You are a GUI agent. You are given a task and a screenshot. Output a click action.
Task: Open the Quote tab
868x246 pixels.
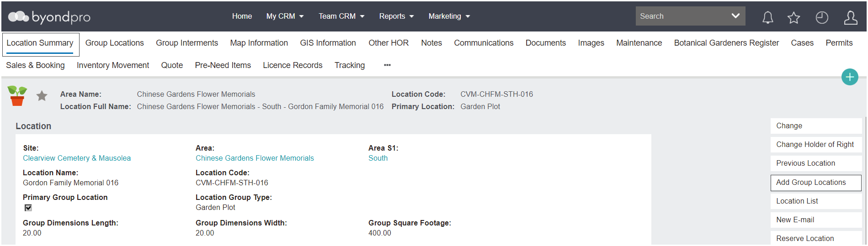pyautogui.click(x=172, y=65)
